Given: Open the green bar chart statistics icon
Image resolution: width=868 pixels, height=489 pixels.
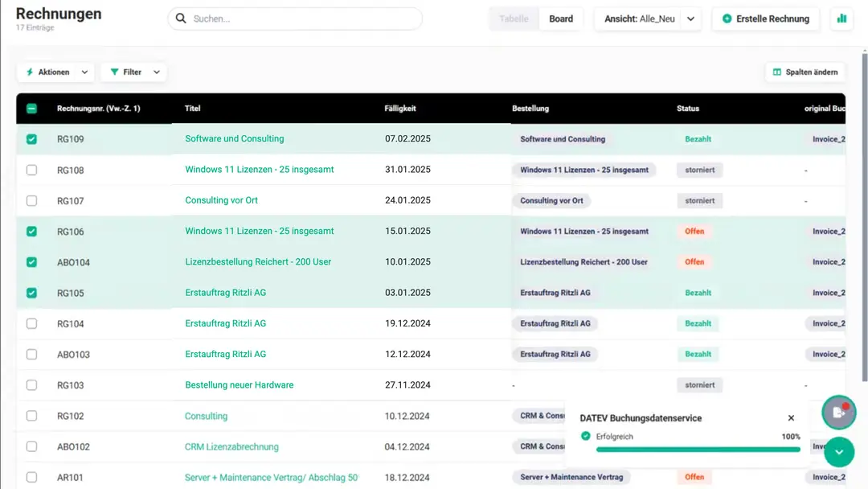Looking at the screenshot, I should [x=841, y=18].
